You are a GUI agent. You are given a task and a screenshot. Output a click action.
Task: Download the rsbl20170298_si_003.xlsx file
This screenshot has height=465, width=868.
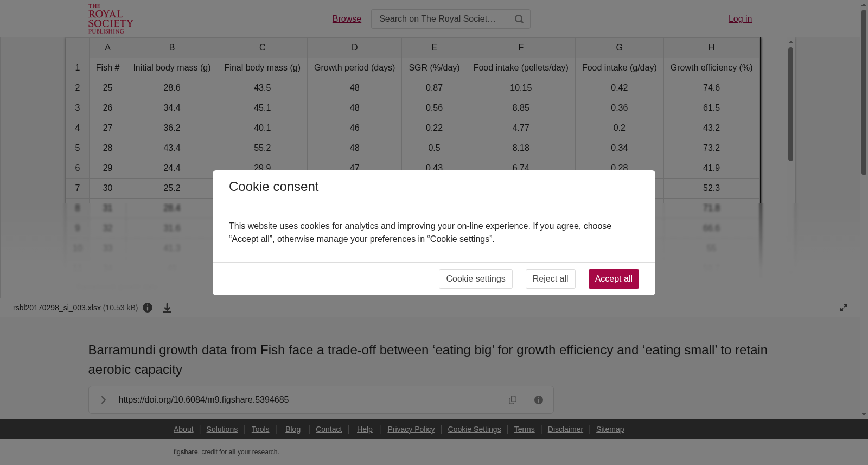point(167,308)
